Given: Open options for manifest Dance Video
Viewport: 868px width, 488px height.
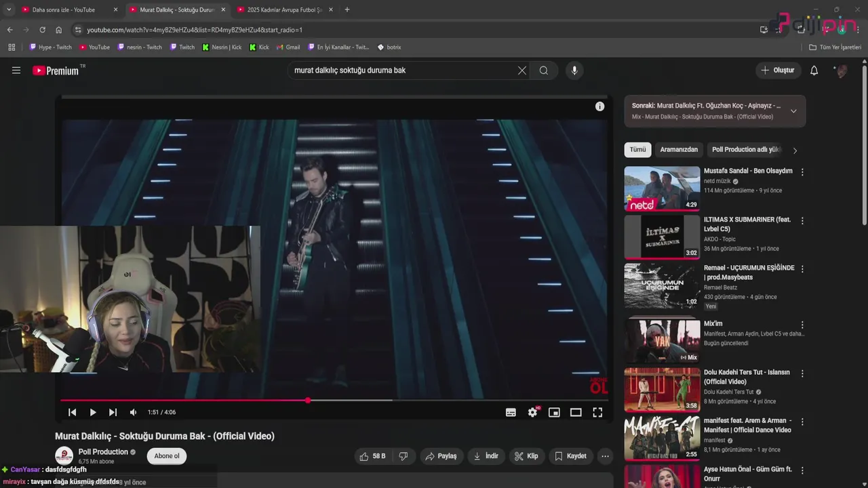Looking at the screenshot, I should pyautogui.click(x=802, y=422).
